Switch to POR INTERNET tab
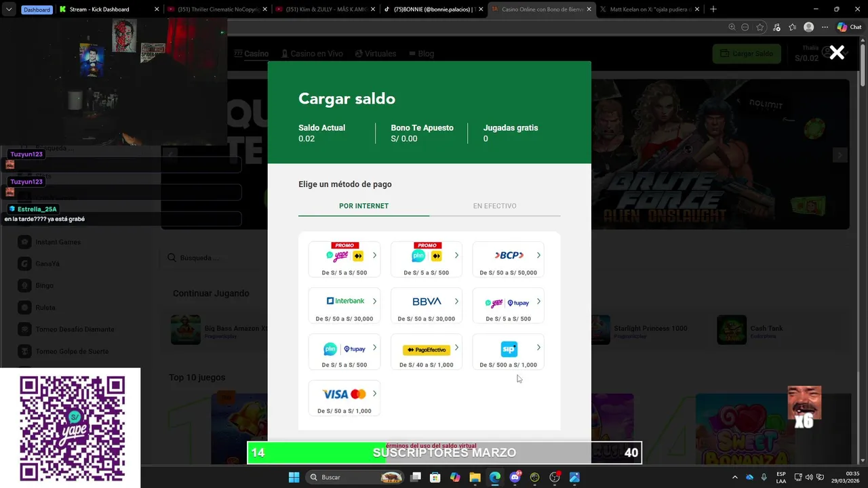The width and height of the screenshot is (868, 488). (363, 206)
